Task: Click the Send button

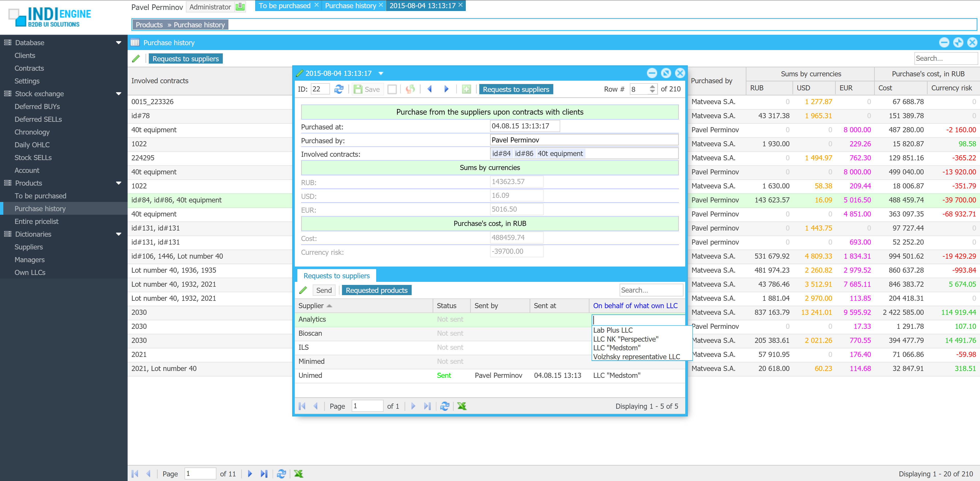Action: (x=324, y=290)
